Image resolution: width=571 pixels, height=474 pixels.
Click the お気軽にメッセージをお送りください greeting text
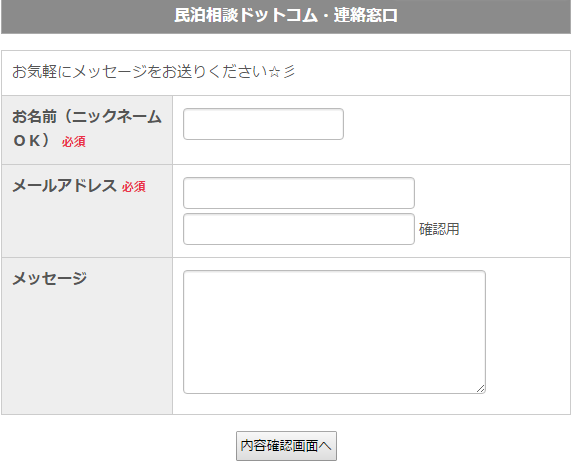[140, 71]
